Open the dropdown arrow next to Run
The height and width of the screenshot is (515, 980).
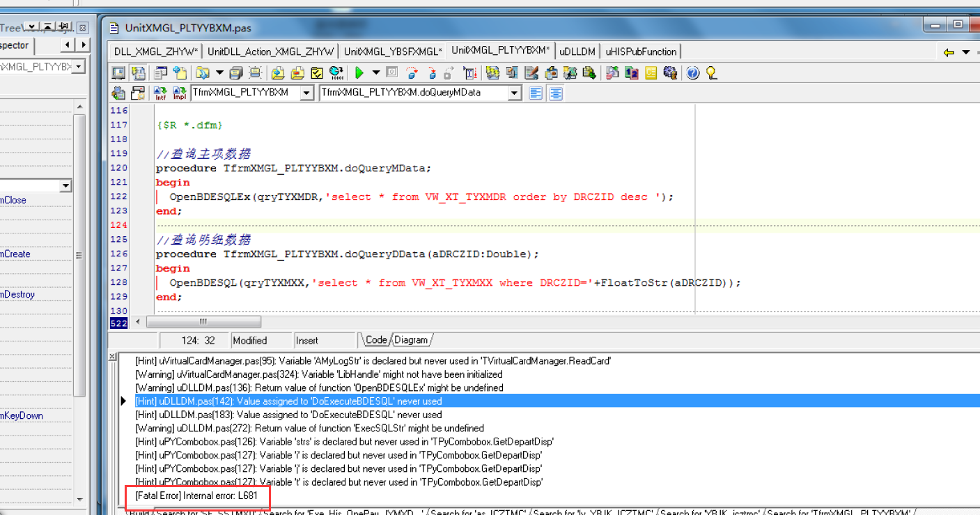[x=376, y=72]
